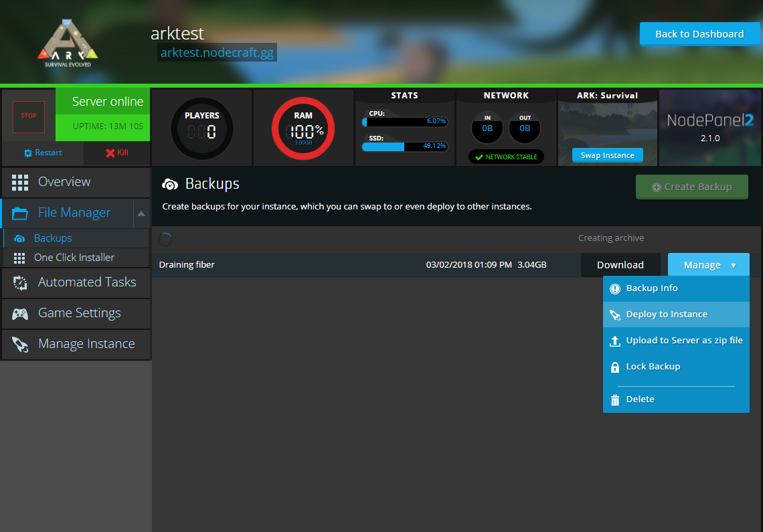Select One Click Installer submenu item

click(74, 258)
